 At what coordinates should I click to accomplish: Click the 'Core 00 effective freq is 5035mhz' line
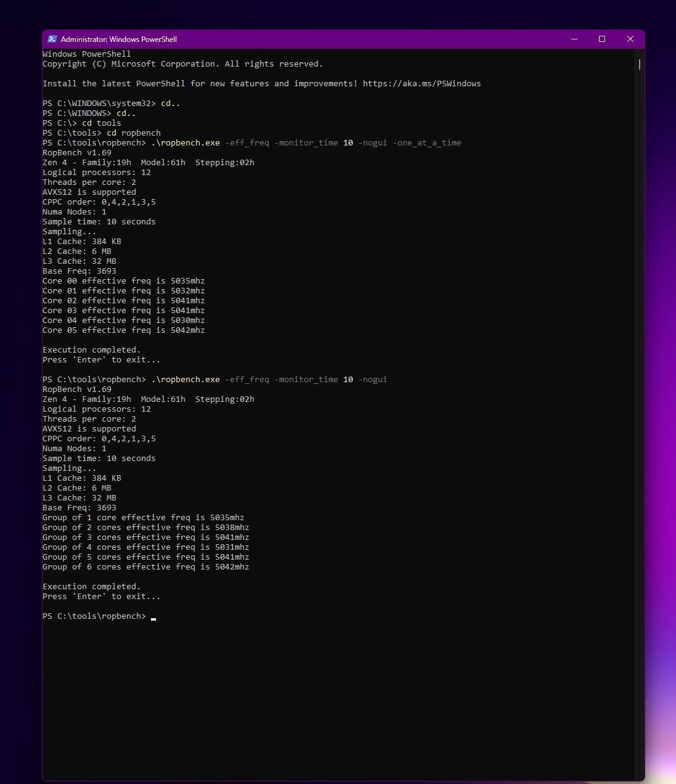coord(124,281)
